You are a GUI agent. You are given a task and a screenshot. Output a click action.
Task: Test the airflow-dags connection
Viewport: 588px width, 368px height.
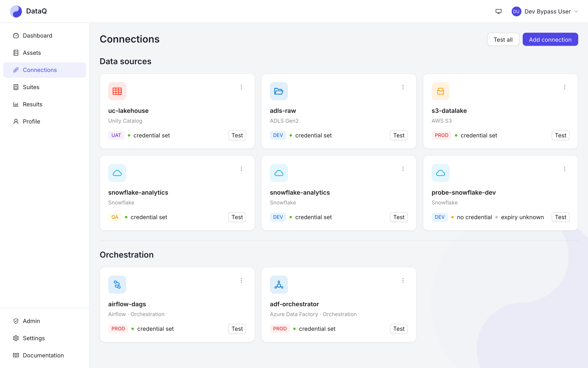237,329
